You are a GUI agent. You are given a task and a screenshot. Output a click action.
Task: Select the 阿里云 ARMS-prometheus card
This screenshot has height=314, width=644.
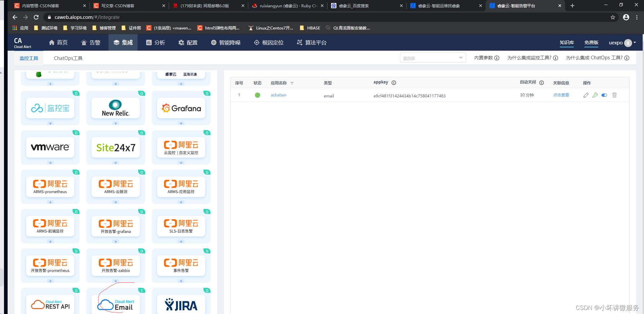[50, 187]
